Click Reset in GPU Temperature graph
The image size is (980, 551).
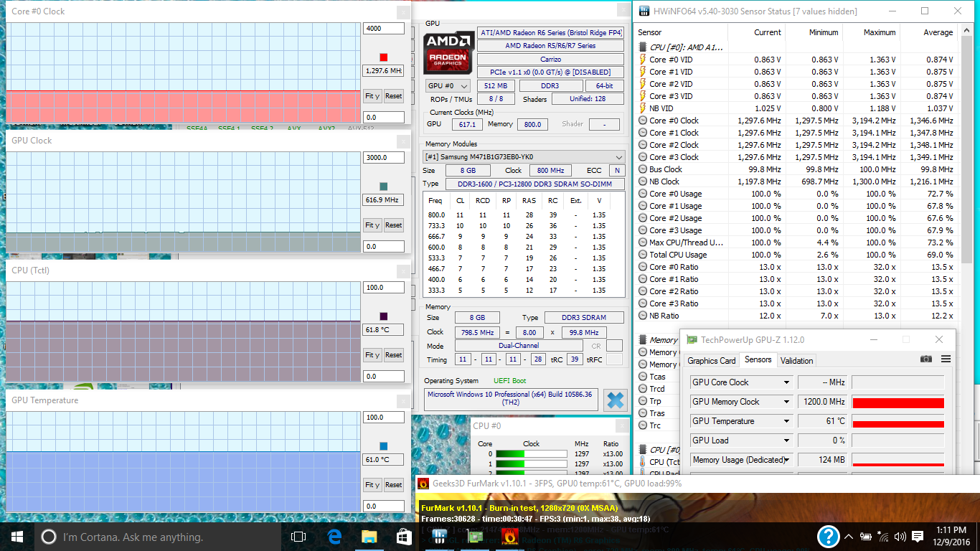(x=394, y=485)
